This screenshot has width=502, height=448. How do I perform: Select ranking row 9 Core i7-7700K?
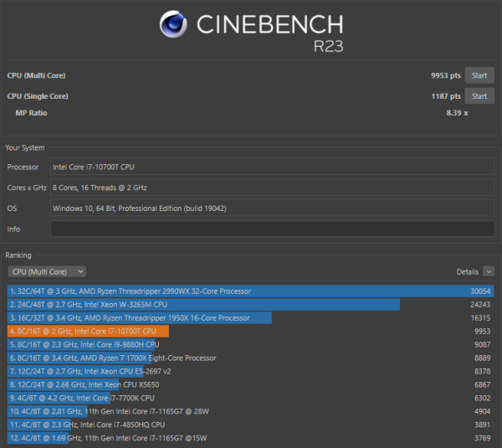coord(251,398)
